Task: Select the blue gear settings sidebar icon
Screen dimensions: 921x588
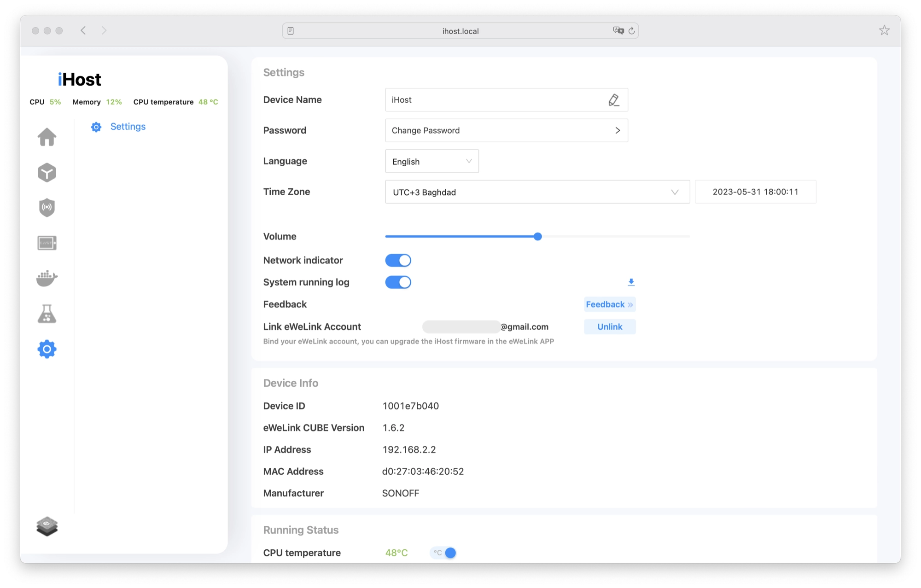Action: click(47, 349)
